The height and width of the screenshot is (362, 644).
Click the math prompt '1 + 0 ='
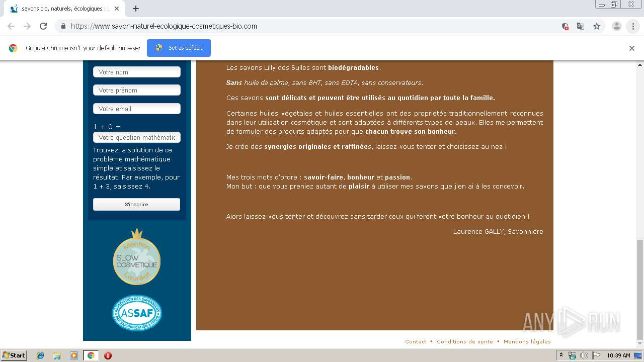click(107, 127)
